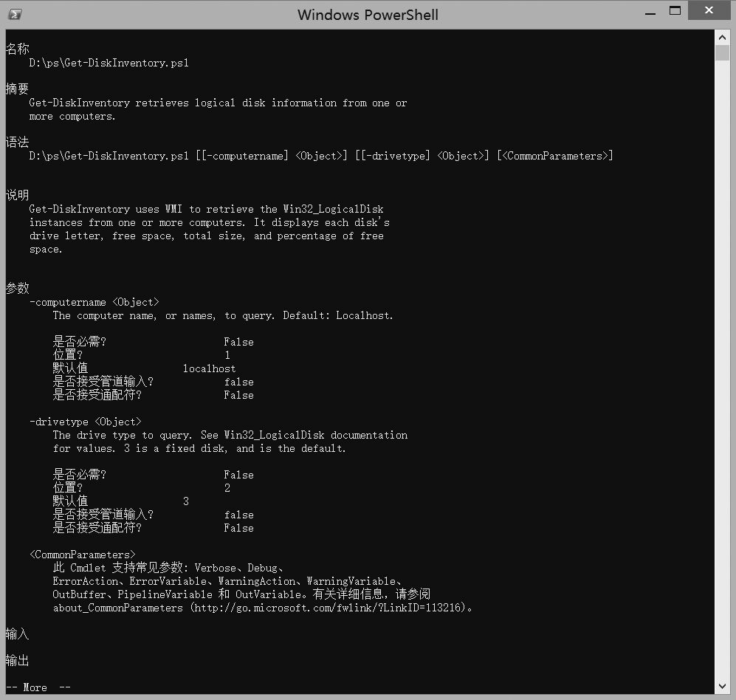Click the 输出 section heading
Screen dimensions: 736x700
(17, 660)
